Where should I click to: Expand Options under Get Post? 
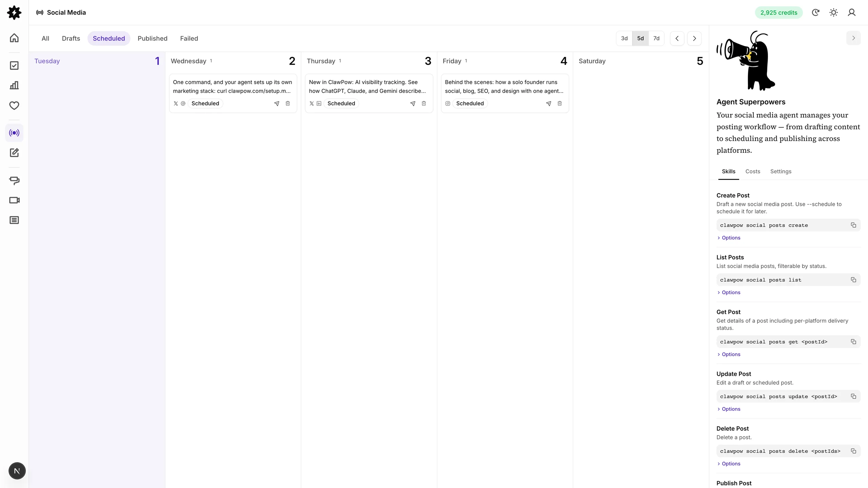coord(729,354)
